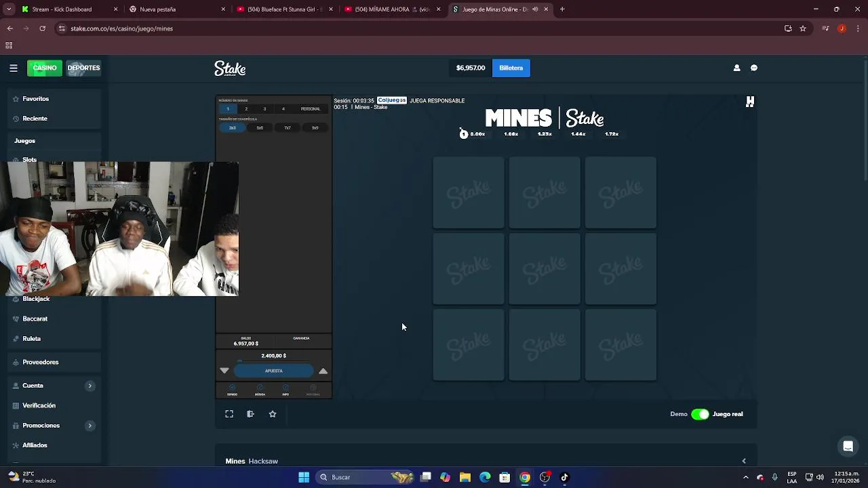
Task: Click the Historial icon in game panel
Action: [313, 390]
